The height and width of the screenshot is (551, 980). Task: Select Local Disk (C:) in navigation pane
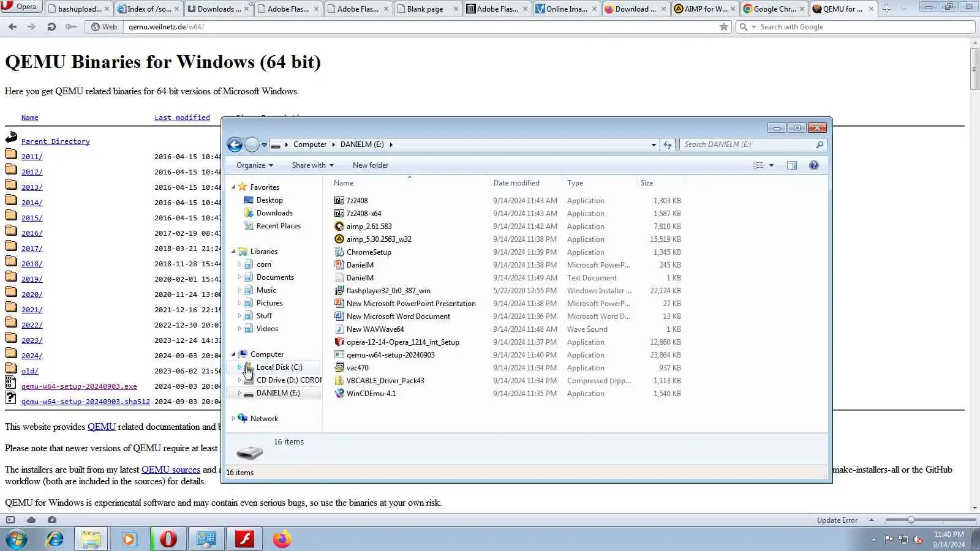pos(279,367)
